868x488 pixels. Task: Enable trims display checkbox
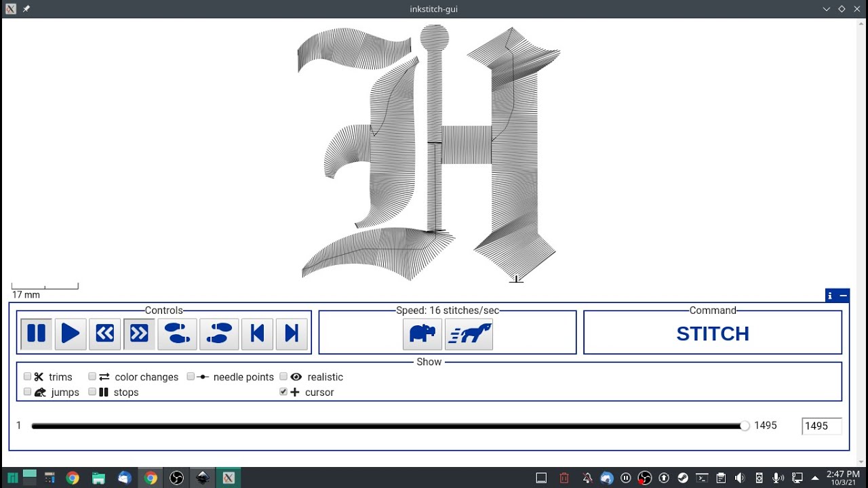tap(28, 377)
